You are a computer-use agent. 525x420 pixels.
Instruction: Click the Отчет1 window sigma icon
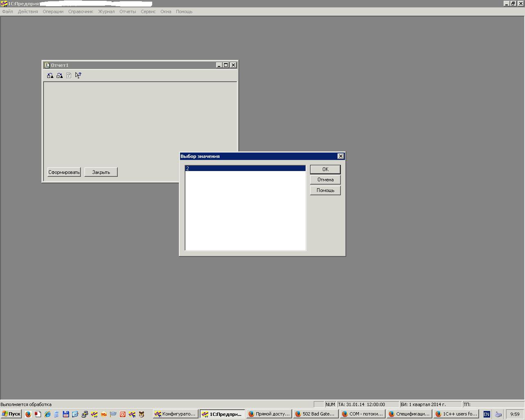(47, 65)
